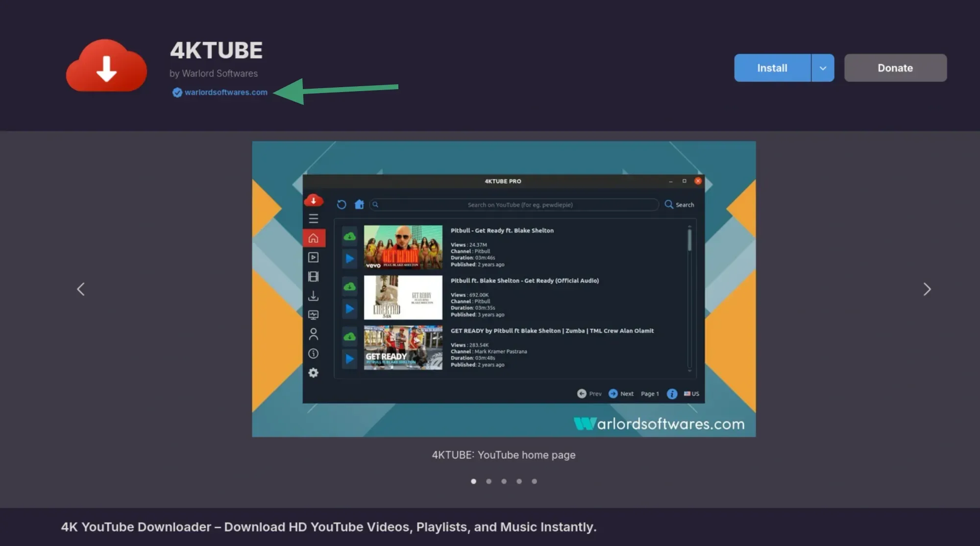Select the Home icon in the sidebar
This screenshot has width=980, height=546.
[x=313, y=238]
